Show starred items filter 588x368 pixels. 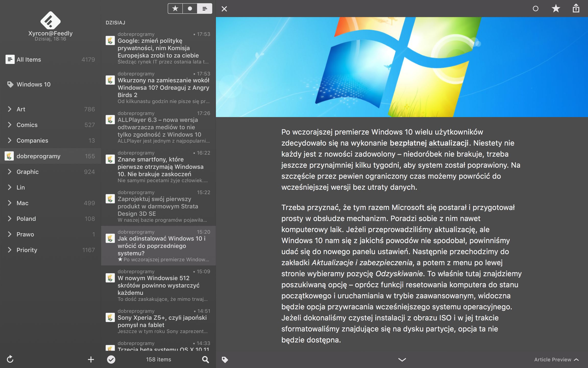(x=175, y=9)
